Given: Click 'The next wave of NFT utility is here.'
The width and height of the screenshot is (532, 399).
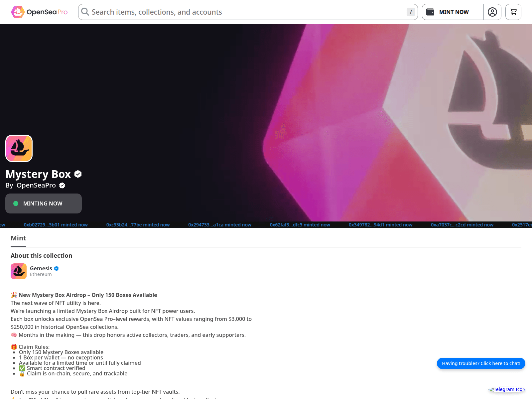Looking at the screenshot, I should (56, 303).
